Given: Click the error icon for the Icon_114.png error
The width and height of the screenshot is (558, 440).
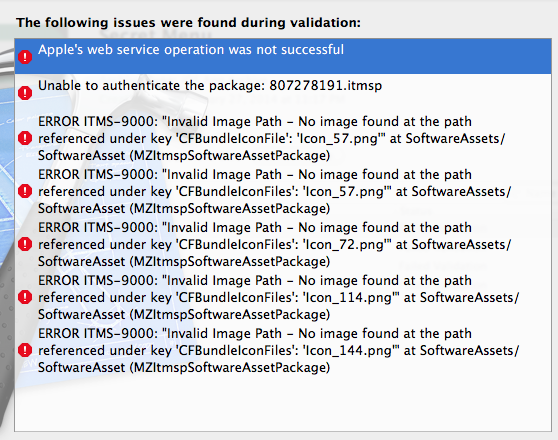Looking at the screenshot, I should [25, 297].
